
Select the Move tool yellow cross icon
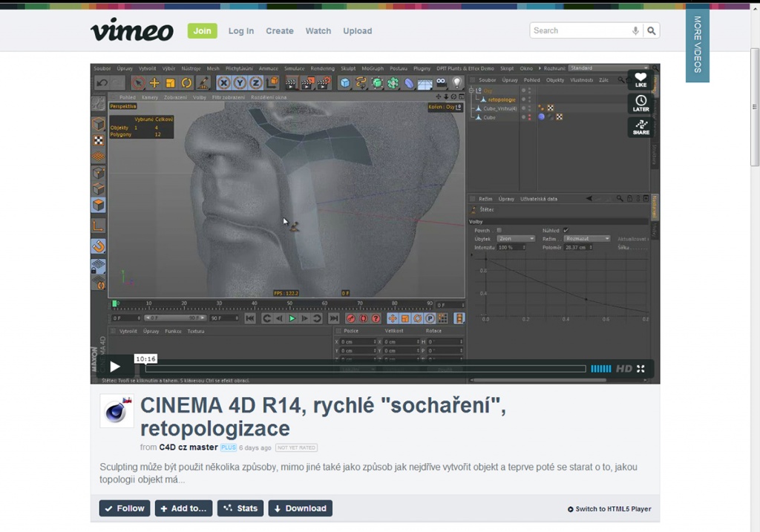[154, 83]
